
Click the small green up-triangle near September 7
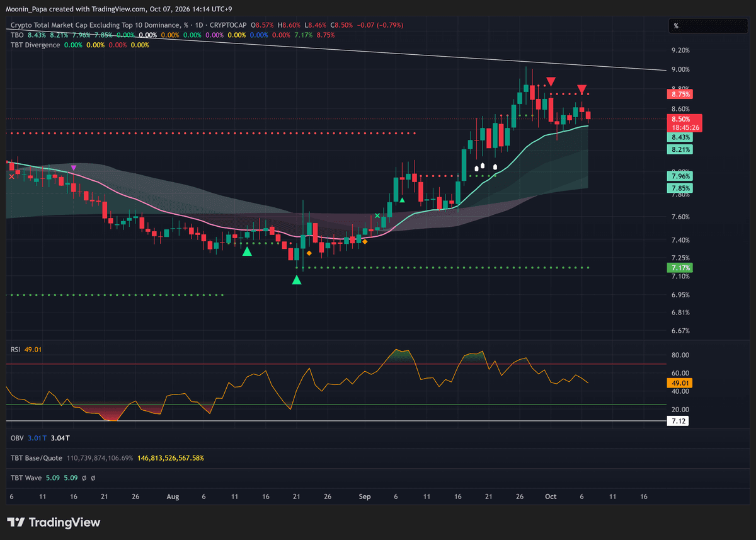pyautogui.click(x=402, y=200)
